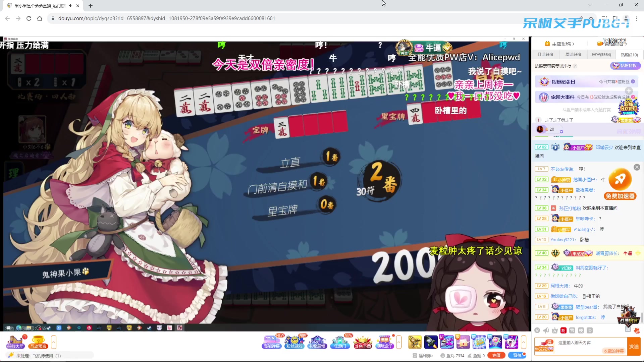The width and height of the screenshot is (644, 362).
Task: Switch to 日活跃度 tab
Action: pos(545,55)
